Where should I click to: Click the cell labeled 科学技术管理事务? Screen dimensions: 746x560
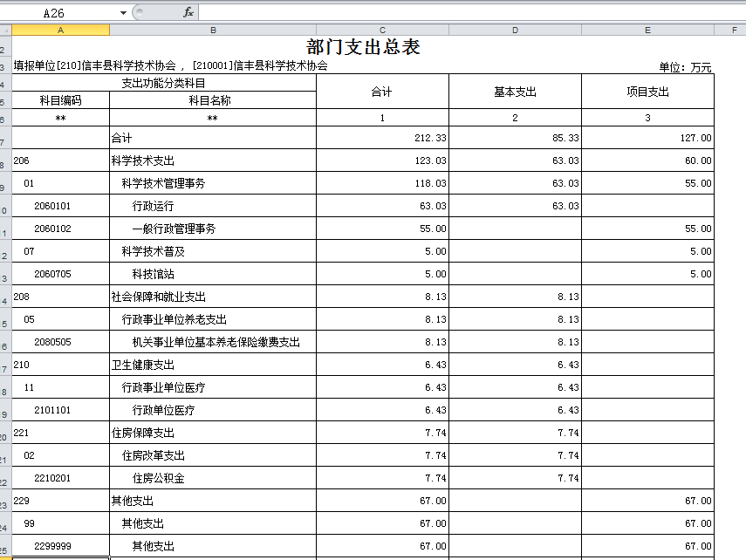212,183
